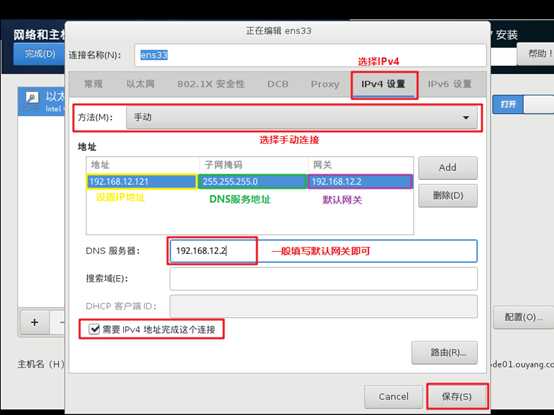Click the 搜索域(E) input field
Screen dimensions: 554x415
323,279
